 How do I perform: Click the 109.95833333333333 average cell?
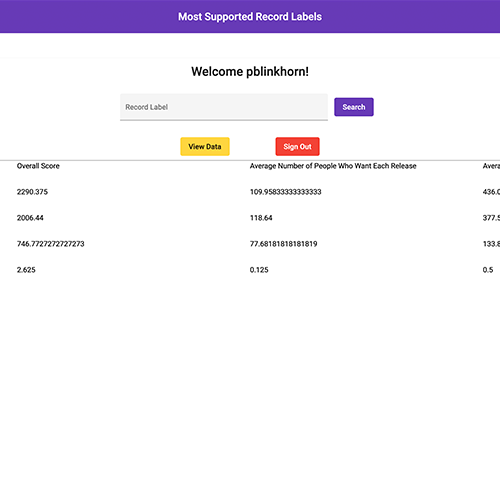point(285,192)
